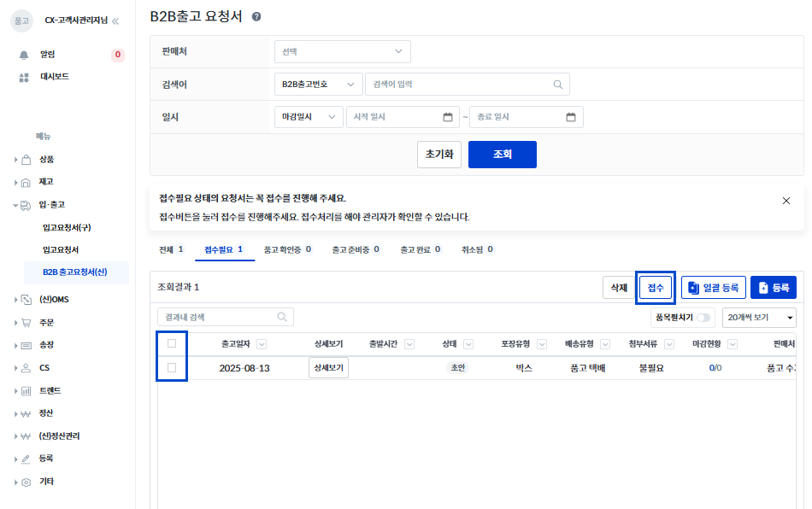Open B2B 출고요청서(신) in the sidebar menu
The width and height of the screenshot is (812, 509).
coord(74,272)
